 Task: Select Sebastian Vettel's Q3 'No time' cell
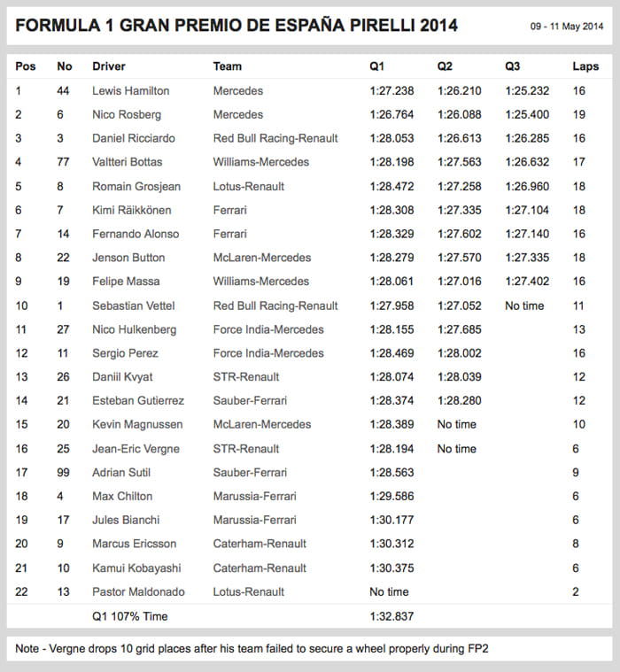point(524,305)
